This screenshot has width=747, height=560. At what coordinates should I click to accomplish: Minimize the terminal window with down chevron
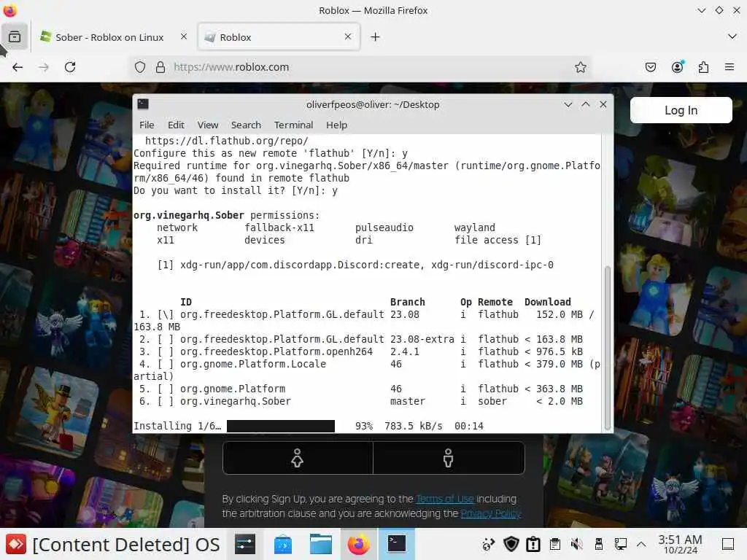(x=568, y=104)
